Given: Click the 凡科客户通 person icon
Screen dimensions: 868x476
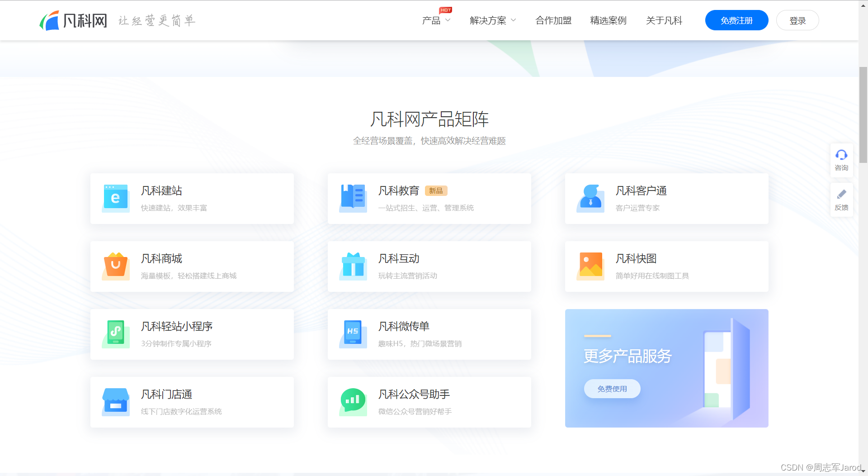Looking at the screenshot, I should (590, 198).
